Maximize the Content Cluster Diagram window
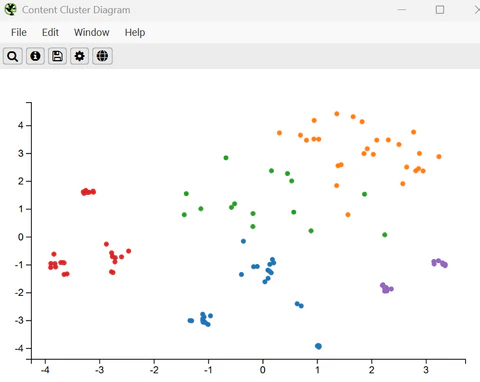The image size is (480, 382). coord(440,10)
